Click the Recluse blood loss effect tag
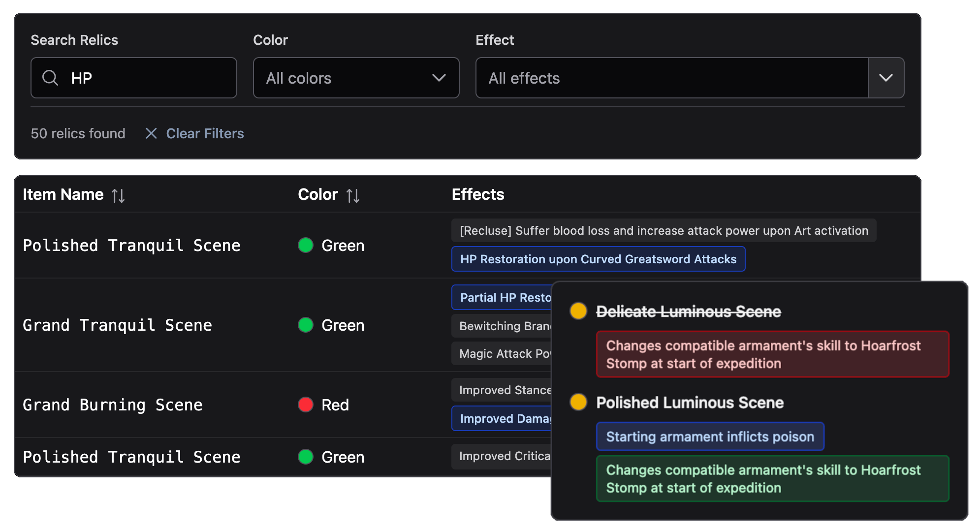Screen dimensions: 980x531 tap(664, 230)
